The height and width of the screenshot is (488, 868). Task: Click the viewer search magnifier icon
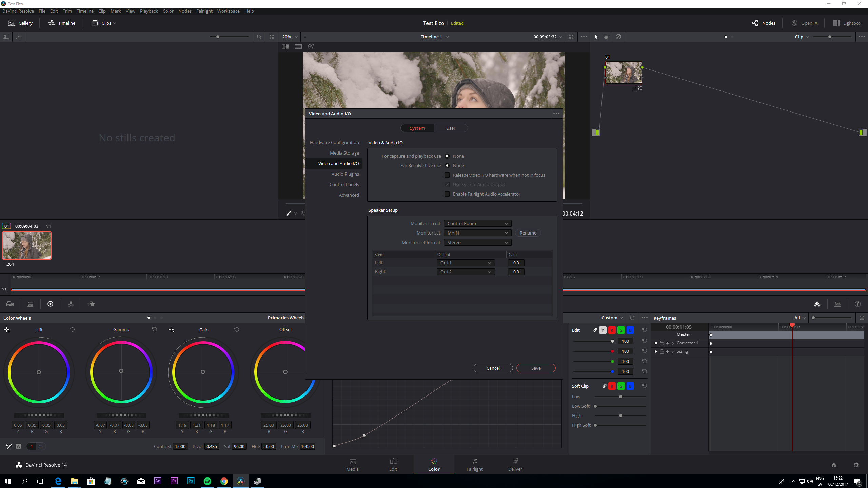tap(259, 37)
